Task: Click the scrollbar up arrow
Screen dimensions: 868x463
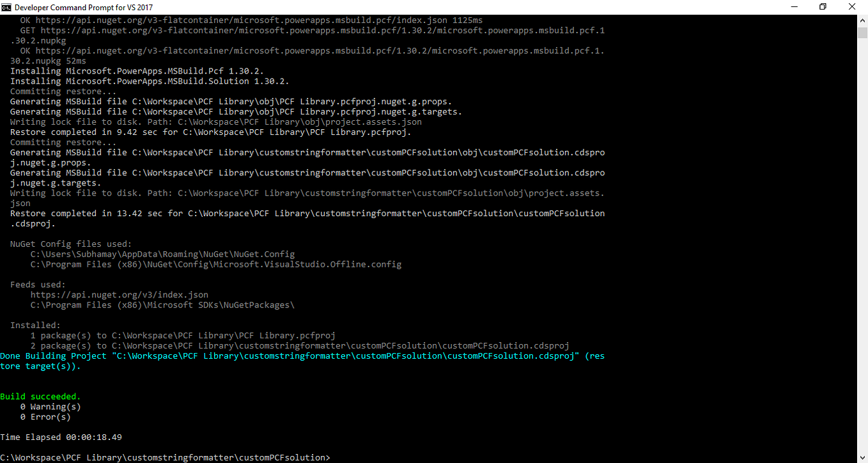Action: coord(863,20)
